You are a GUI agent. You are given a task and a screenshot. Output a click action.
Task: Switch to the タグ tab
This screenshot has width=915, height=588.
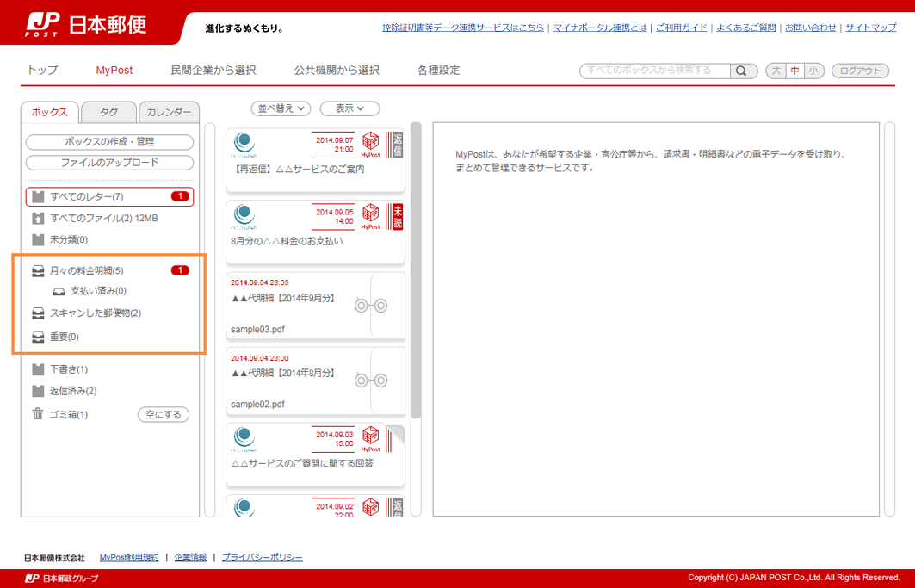click(108, 112)
